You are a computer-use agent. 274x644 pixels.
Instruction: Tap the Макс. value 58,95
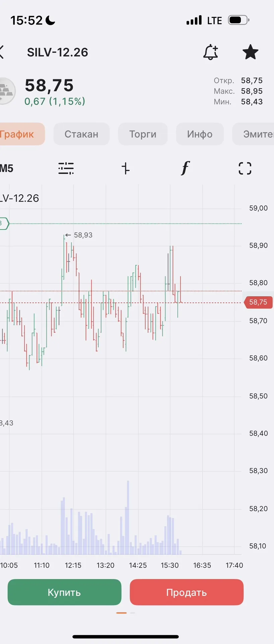point(252,91)
